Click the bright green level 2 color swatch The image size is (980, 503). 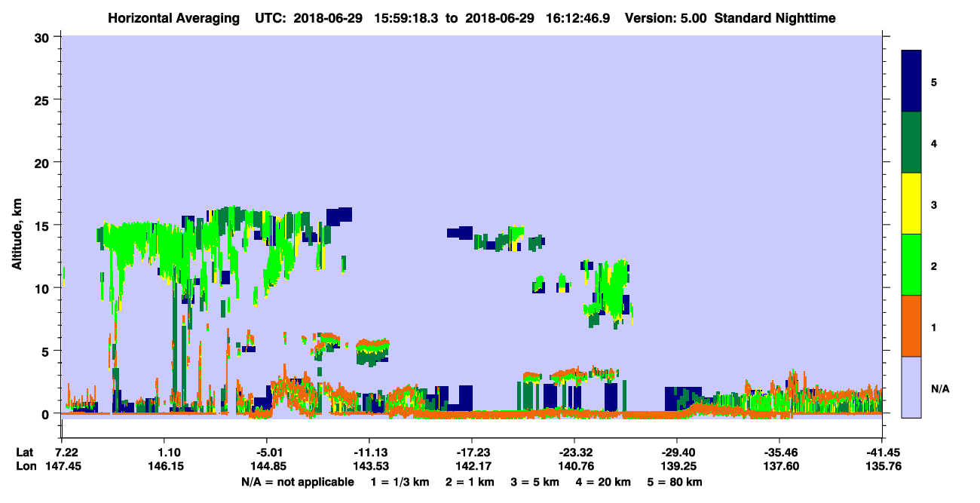911,265
